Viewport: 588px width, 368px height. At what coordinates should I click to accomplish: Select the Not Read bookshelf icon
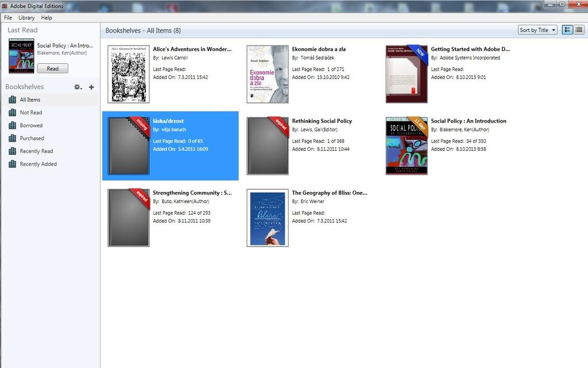pyautogui.click(x=13, y=112)
